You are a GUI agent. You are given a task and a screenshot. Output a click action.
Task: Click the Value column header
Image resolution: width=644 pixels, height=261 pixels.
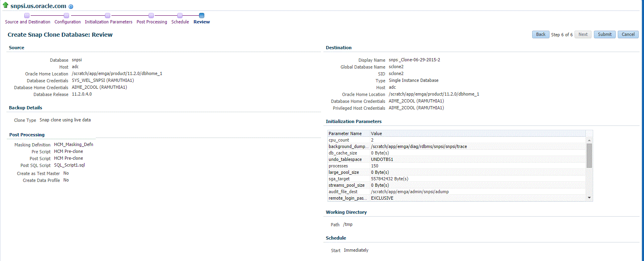[x=478, y=134]
